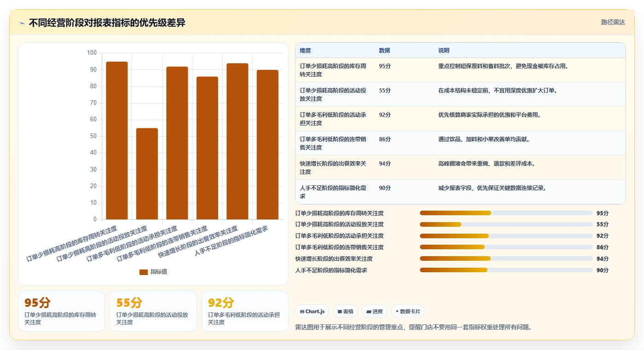644x350 pixels.
Task: Click the 进度 tag
Action: (375, 311)
